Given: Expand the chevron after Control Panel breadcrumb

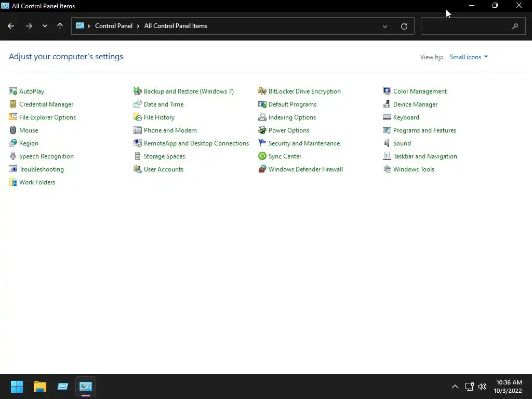Looking at the screenshot, I should 138,26.
